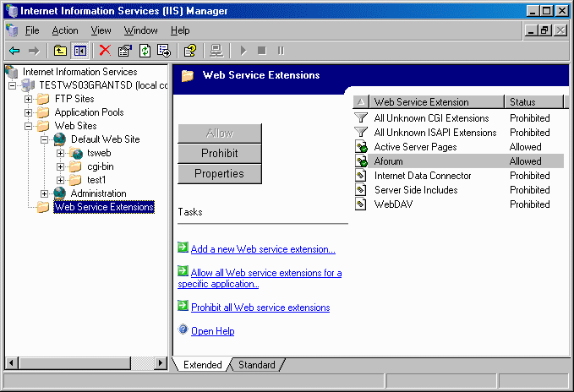
Task: Click the Prohibit button
Action: click(x=220, y=153)
